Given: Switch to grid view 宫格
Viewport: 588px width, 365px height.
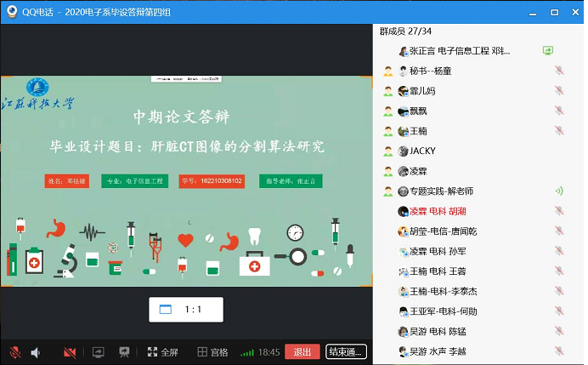Looking at the screenshot, I should pos(212,351).
